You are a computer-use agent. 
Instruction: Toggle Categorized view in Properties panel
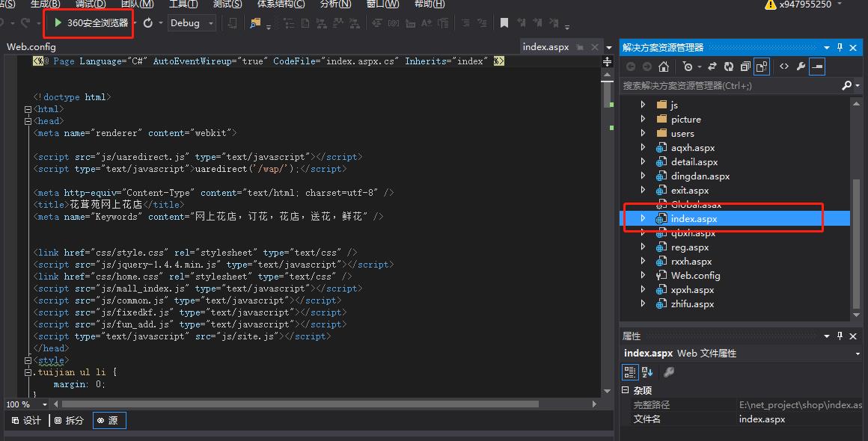(630, 372)
